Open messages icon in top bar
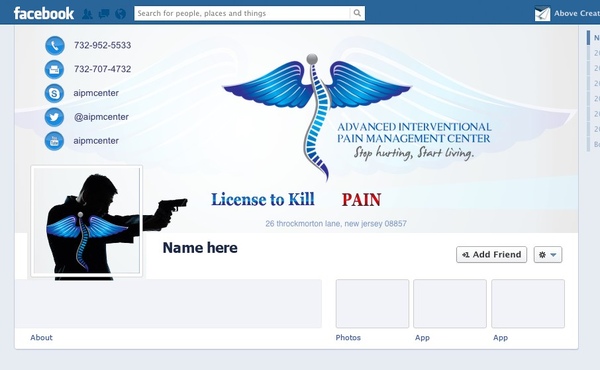Image resolution: width=600 pixels, height=370 pixels. 104,14
